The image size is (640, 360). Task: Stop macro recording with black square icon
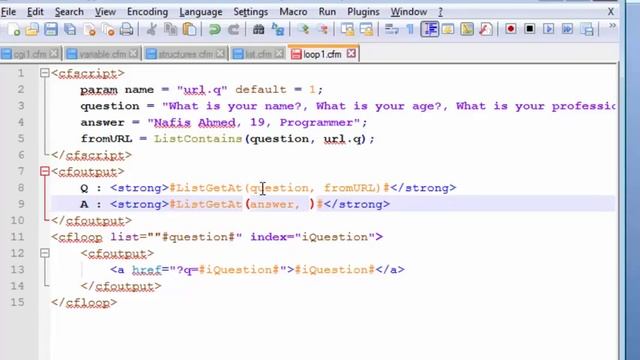click(x=530, y=29)
